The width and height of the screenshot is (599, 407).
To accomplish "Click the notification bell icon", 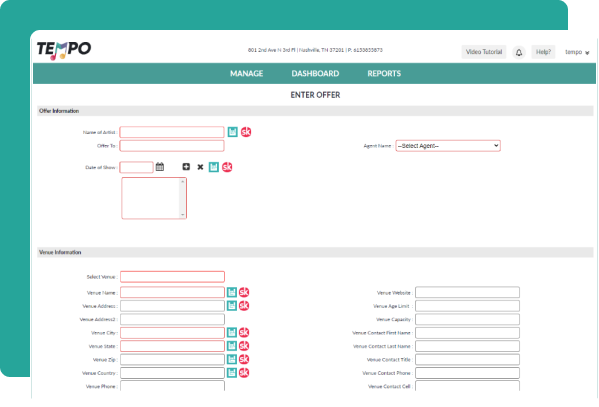I will (519, 52).
